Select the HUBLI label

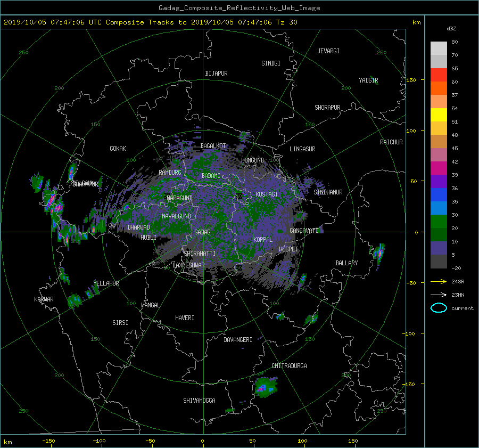(x=148, y=238)
